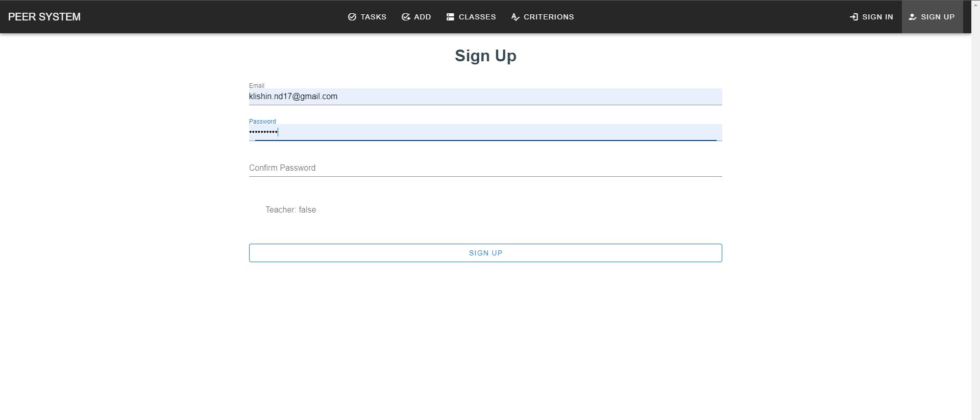The image size is (980, 420).
Task: Select the Sign Up navbar tab
Action: pos(932,17)
